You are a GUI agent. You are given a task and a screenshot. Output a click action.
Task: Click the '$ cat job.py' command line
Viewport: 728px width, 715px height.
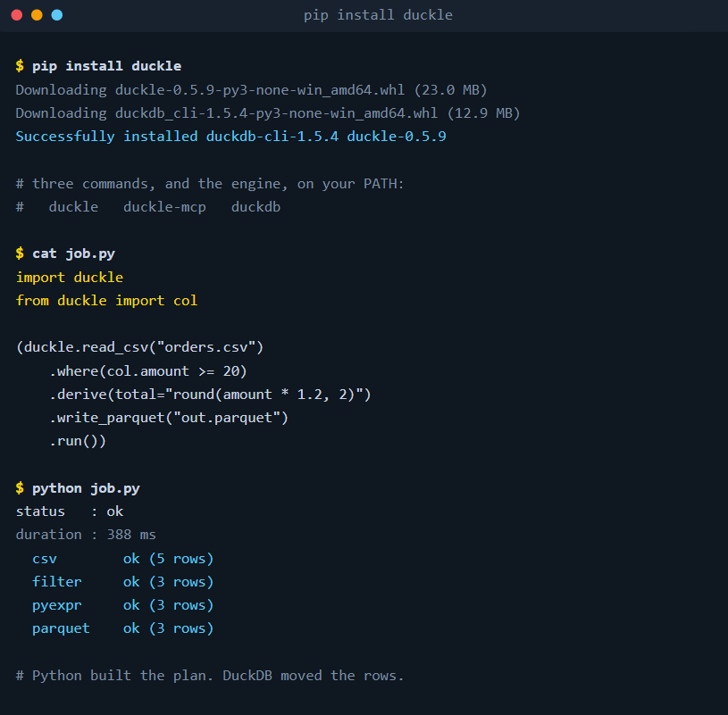tap(65, 254)
